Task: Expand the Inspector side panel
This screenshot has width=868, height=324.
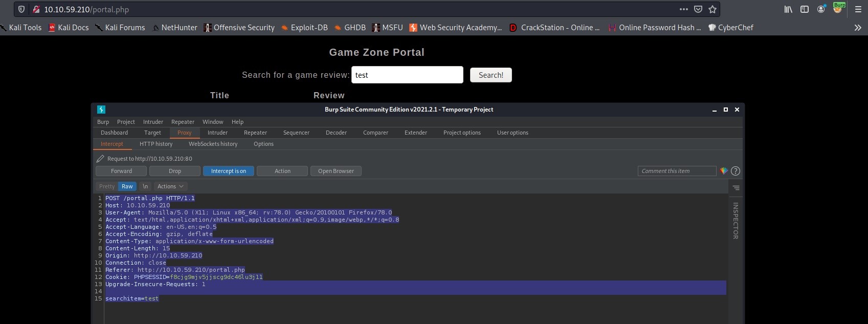Action: [736, 221]
